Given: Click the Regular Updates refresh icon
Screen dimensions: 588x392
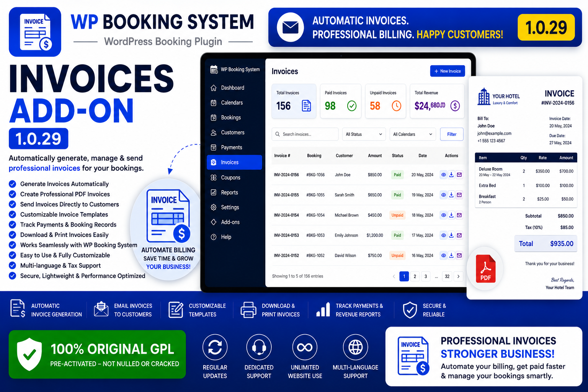Looking at the screenshot, I should coord(215,347).
